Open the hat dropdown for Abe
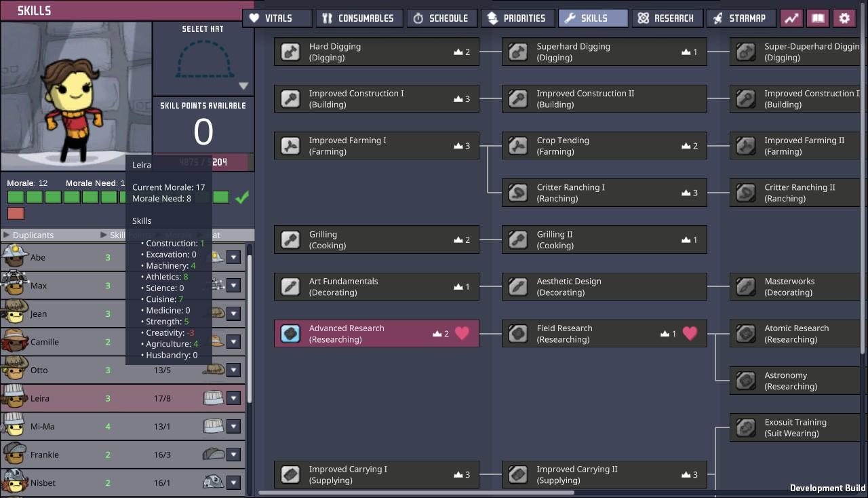The image size is (868, 498). [233, 257]
